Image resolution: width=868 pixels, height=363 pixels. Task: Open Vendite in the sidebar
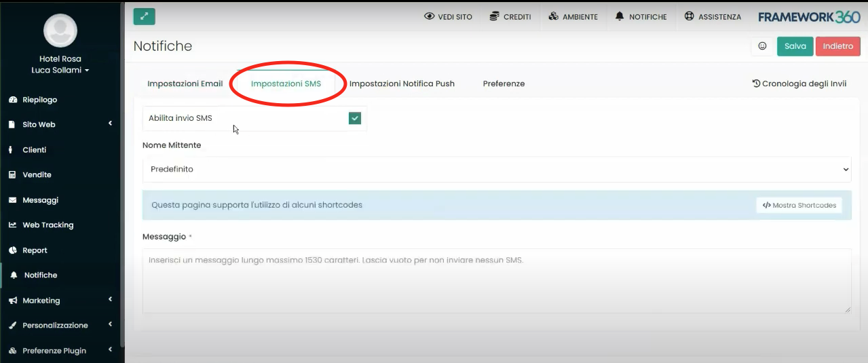37,175
